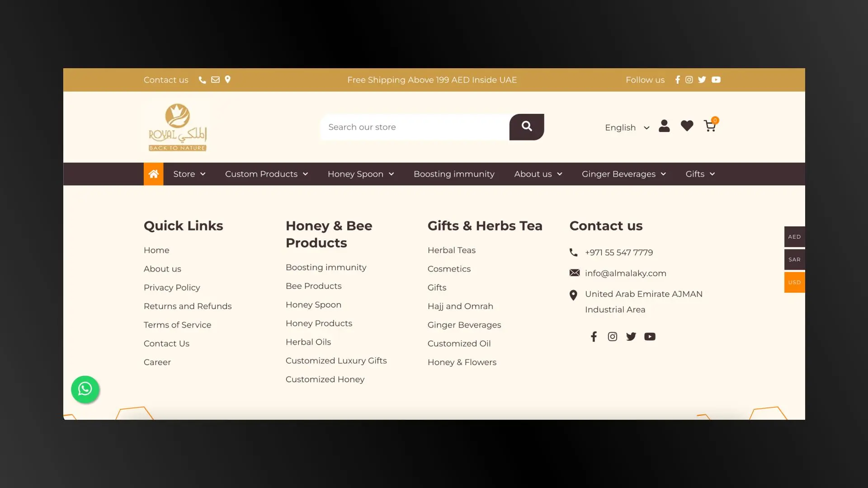Open the Boosting immunity nav item
Viewport: 868px width, 488px height.
454,174
